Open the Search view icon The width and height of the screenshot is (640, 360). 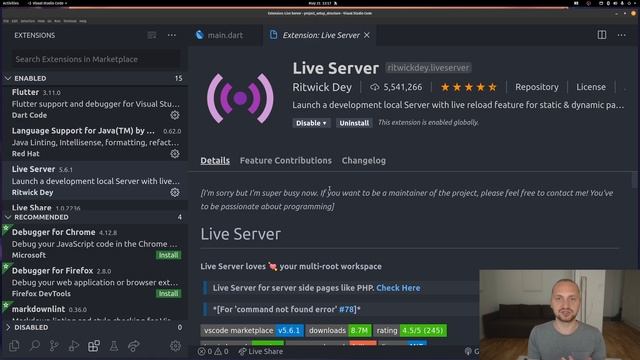35,346
